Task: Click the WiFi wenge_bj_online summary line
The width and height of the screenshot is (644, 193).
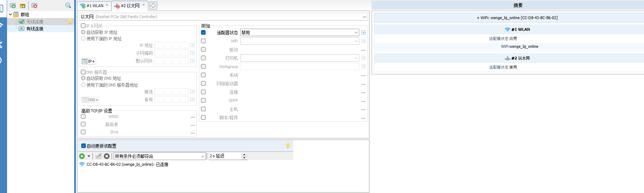Action: click(519, 46)
